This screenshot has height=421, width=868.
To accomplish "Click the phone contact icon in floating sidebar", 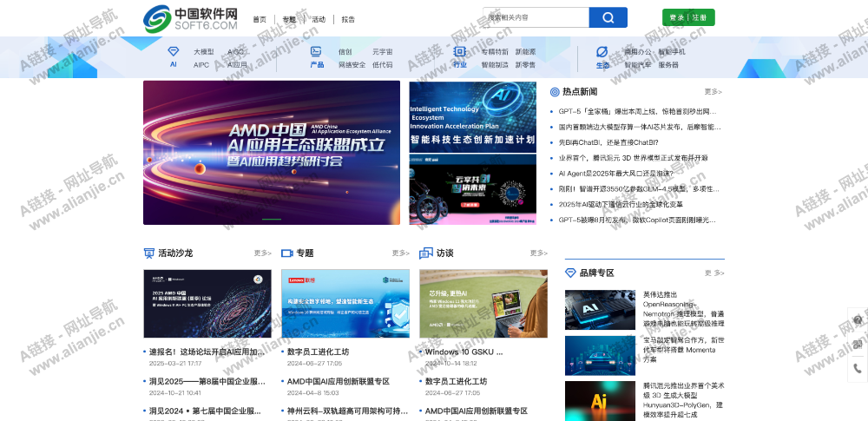I will pos(858,368).
